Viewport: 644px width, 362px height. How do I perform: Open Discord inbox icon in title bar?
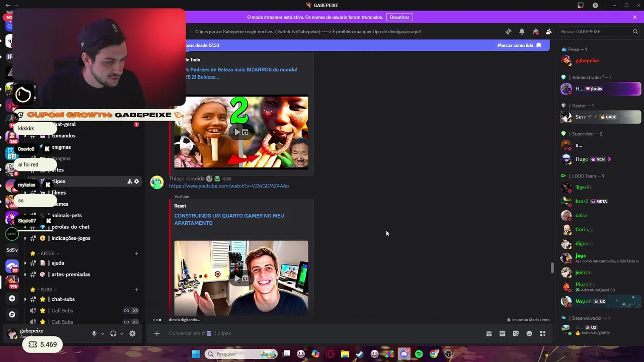pos(581,5)
